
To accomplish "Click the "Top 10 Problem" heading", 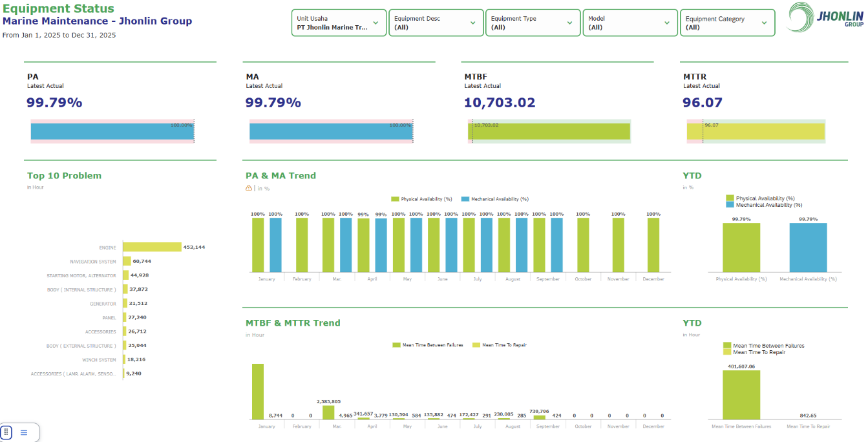I will tap(64, 175).
